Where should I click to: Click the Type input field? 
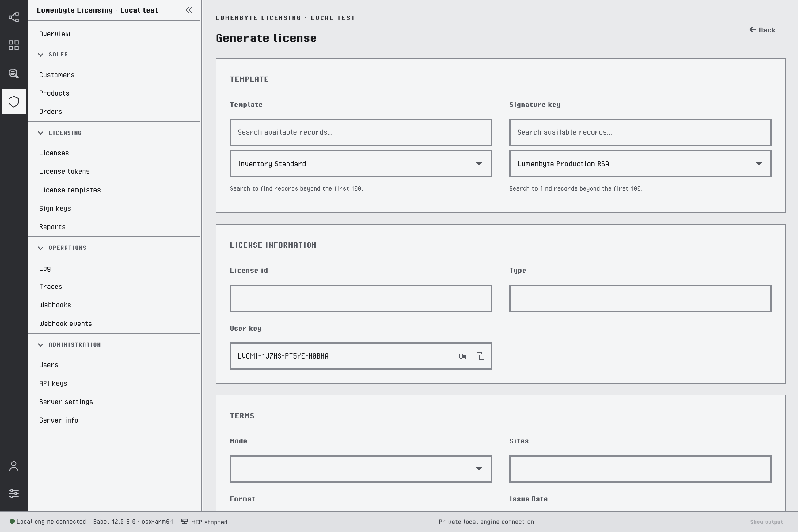640,298
